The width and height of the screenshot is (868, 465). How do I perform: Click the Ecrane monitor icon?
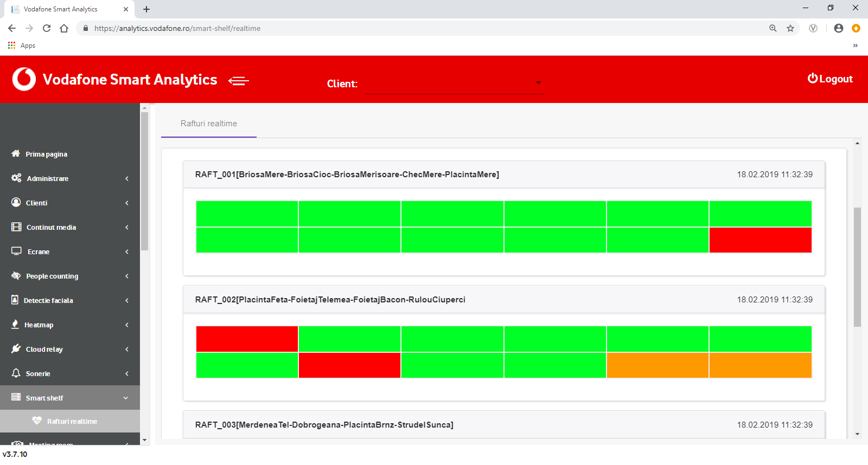(x=16, y=251)
